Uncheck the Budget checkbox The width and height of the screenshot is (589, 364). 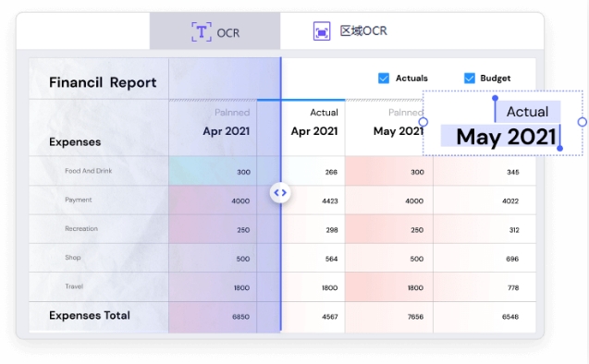470,78
